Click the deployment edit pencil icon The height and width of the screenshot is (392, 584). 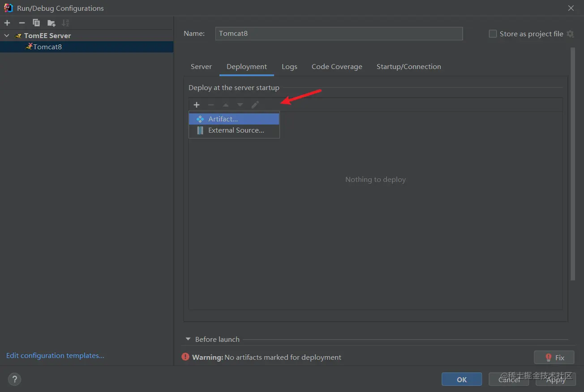click(255, 105)
